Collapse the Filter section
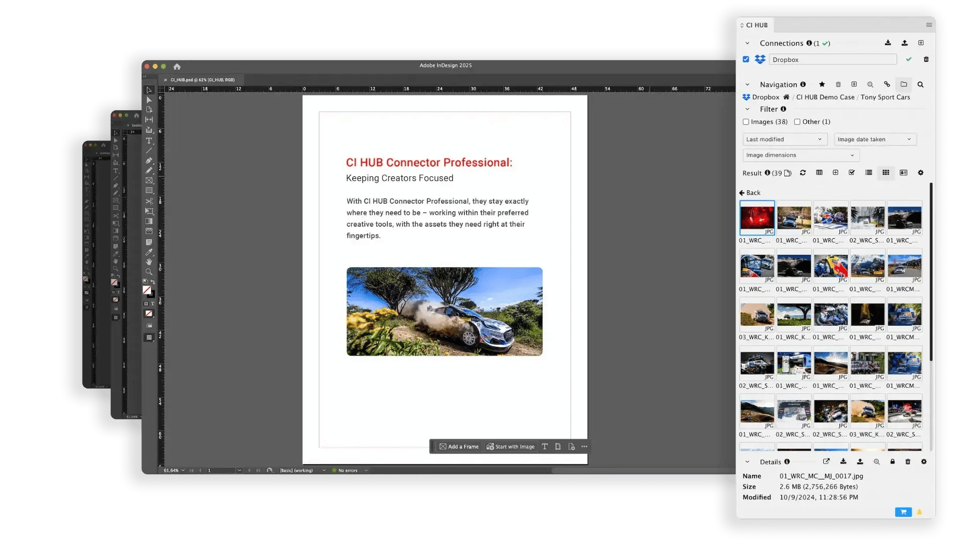Image resolution: width=980 pixels, height=552 pixels. point(747,109)
